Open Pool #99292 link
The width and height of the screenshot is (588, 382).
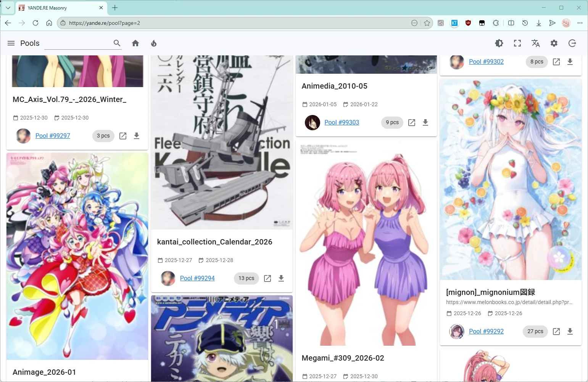[x=486, y=331]
